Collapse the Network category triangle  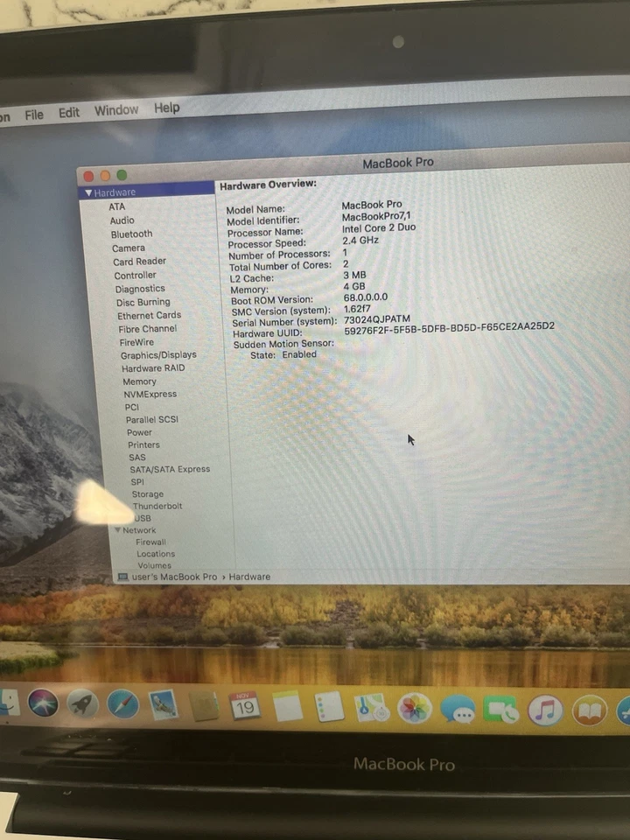[x=117, y=530]
